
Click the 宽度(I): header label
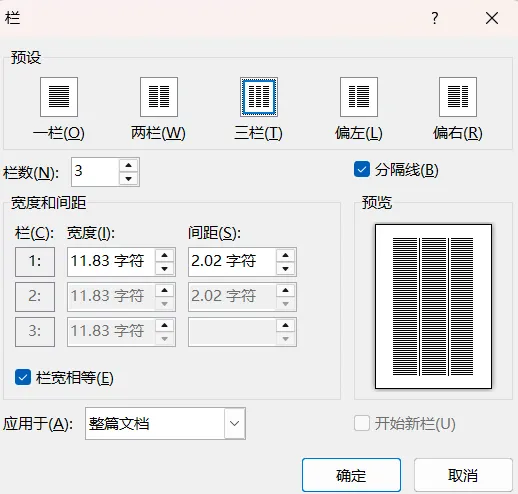coord(91,233)
